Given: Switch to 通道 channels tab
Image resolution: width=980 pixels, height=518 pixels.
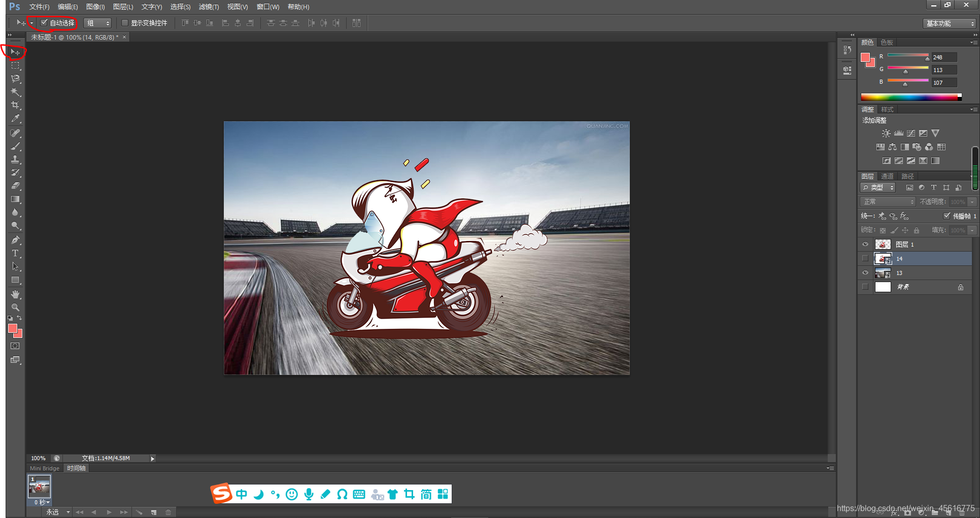Looking at the screenshot, I should tap(887, 176).
